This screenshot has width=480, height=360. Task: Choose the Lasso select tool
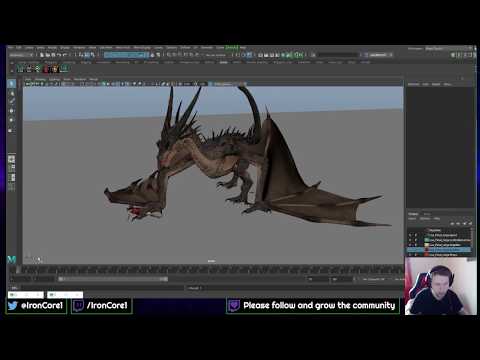coord(12,93)
